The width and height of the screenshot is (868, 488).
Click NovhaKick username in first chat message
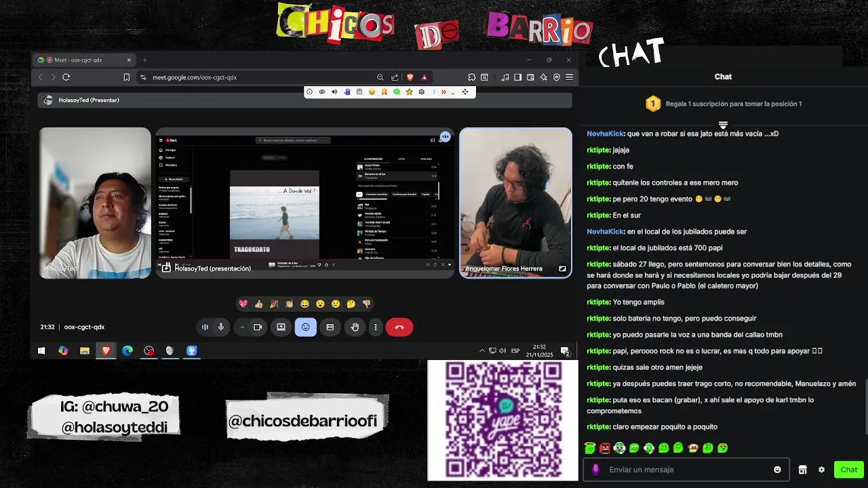605,134
